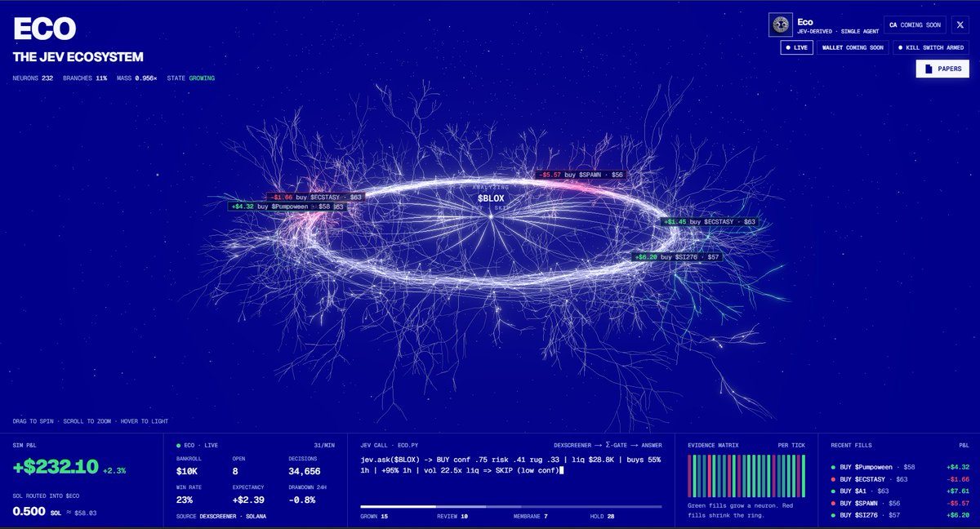Select the BUY $A1 recent fill row

click(x=898, y=491)
